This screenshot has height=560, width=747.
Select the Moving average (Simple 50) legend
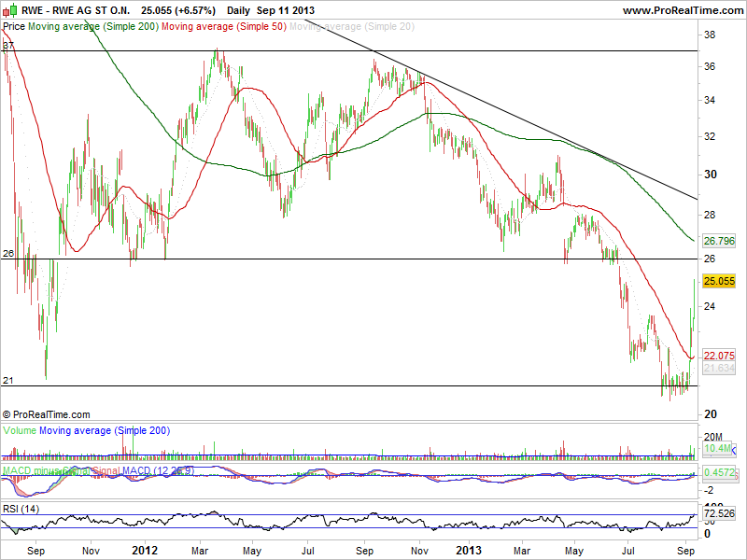[x=224, y=27]
